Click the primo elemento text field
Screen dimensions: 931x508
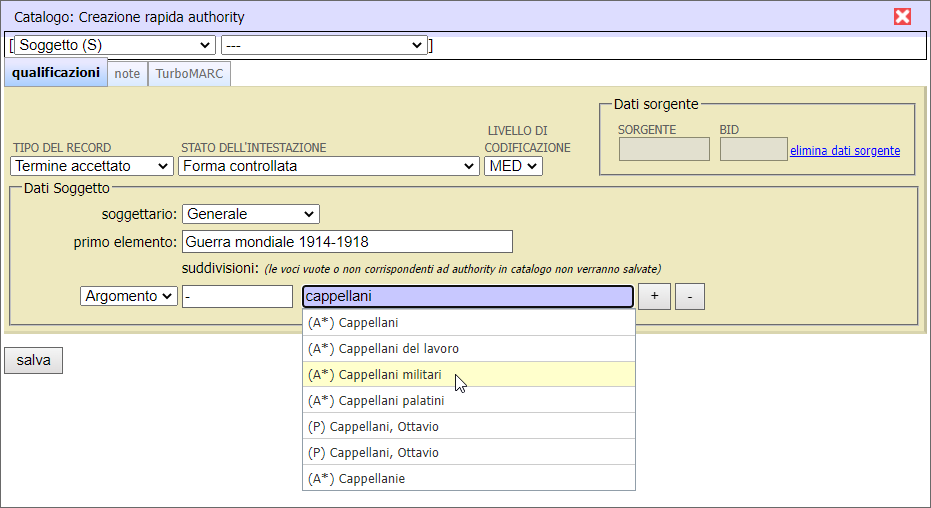347,242
